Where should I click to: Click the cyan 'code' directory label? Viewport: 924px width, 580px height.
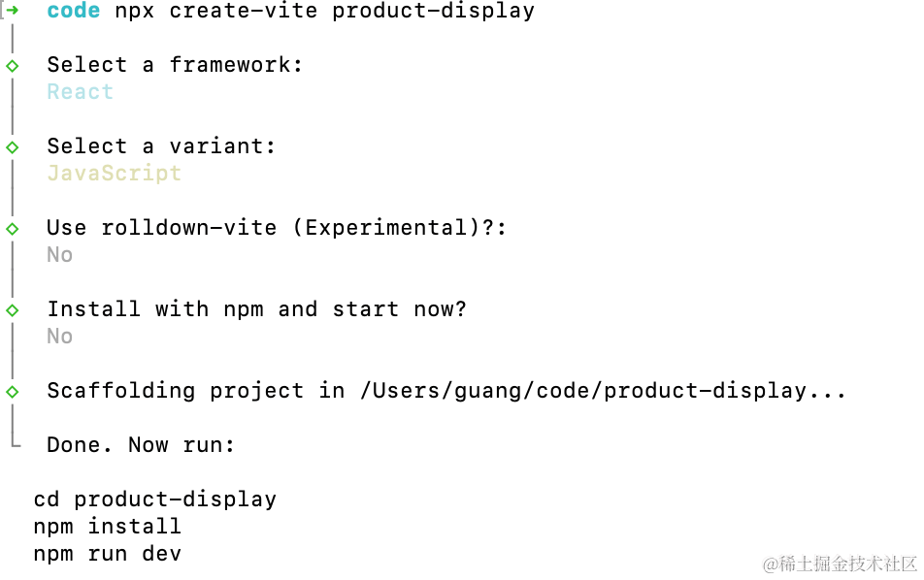coord(74,11)
